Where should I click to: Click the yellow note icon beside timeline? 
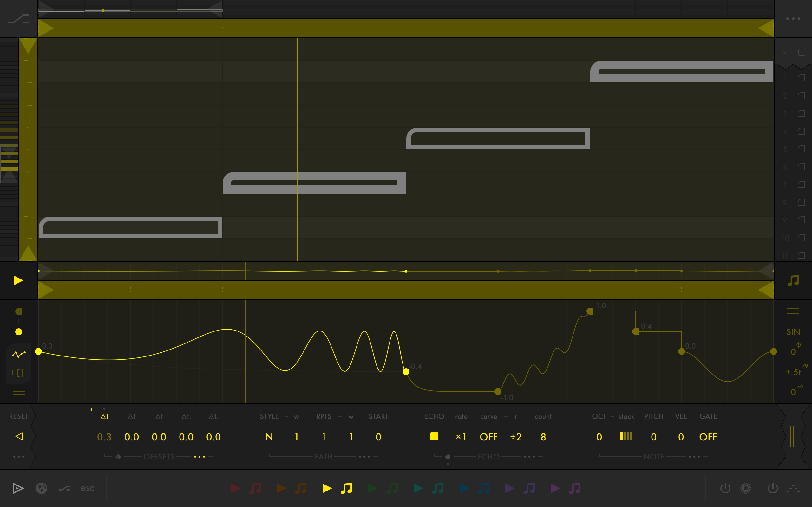pos(793,280)
